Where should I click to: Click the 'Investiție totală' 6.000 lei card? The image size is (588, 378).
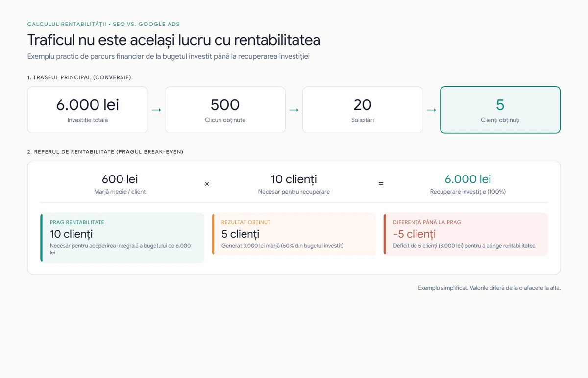point(88,110)
